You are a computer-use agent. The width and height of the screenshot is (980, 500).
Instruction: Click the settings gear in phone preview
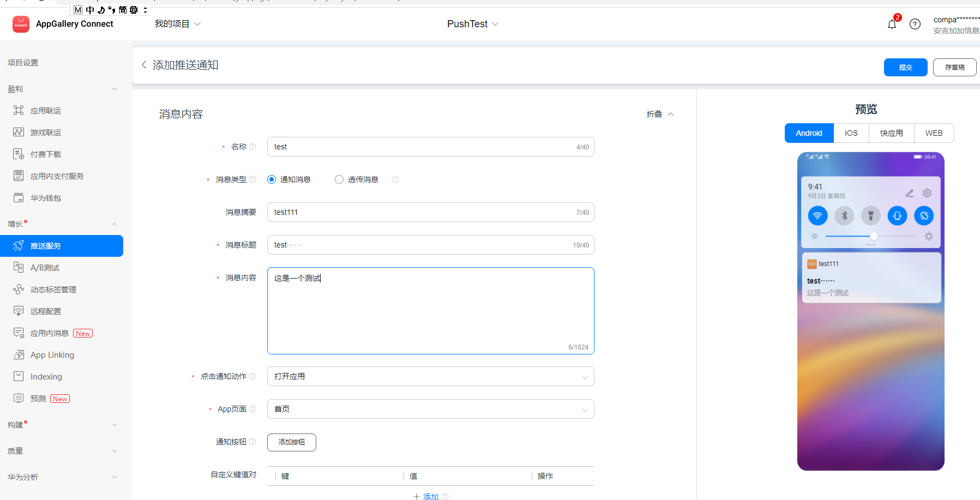pyautogui.click(x=927, y=193)
